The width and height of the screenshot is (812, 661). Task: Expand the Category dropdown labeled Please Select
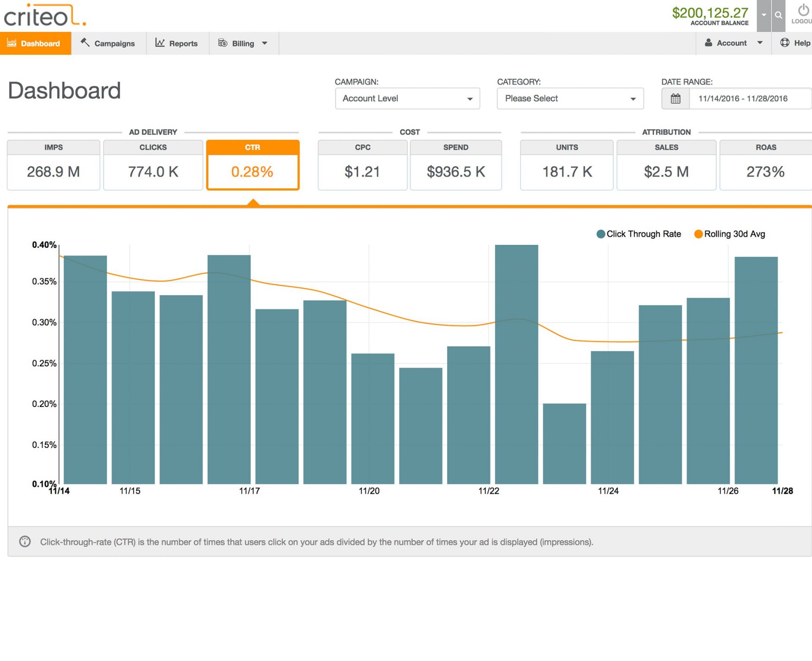click(x=569, y=98)
